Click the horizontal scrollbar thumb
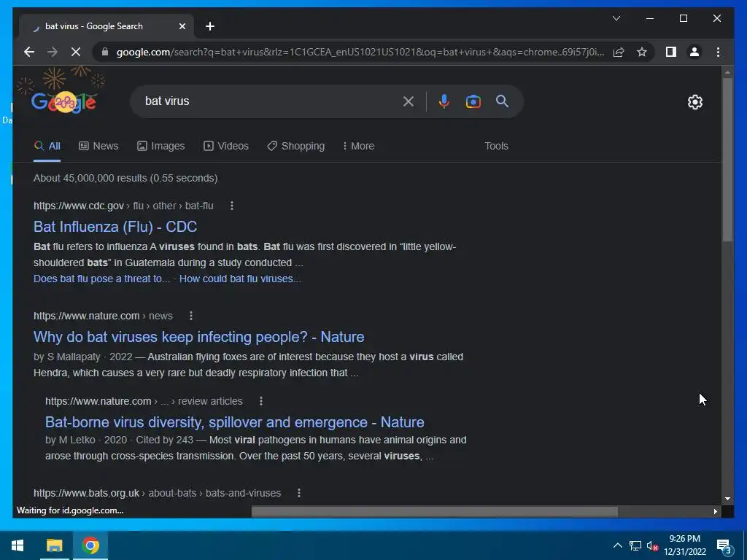Image resolution: width=747 pixels, height=560 pixels. click(435, 511)
